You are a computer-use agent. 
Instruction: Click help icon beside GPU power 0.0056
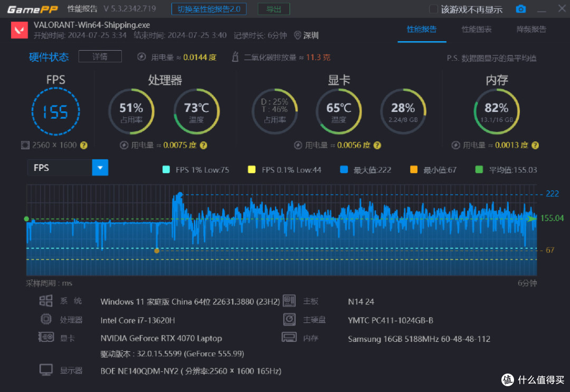(377, 145)
